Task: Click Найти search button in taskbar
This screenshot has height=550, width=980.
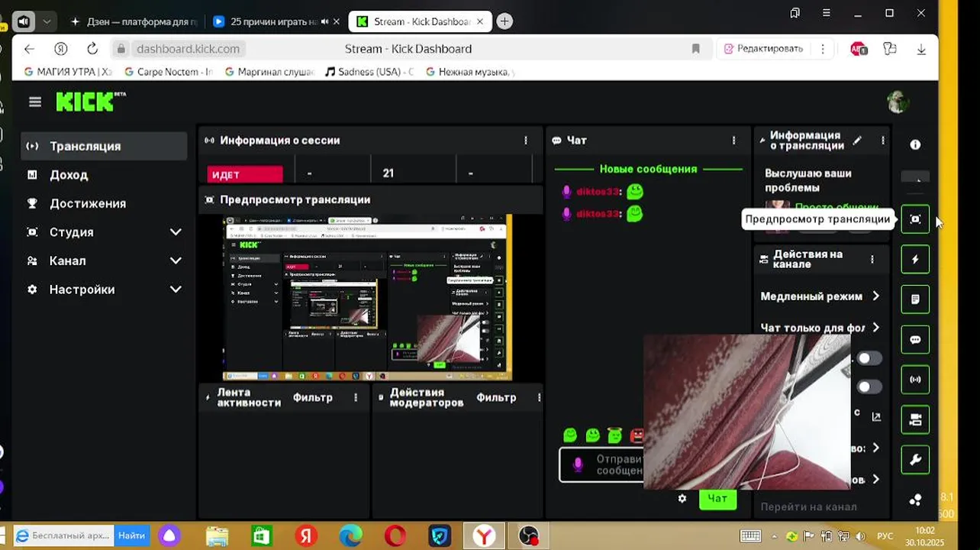Action: [x=132, y=535]
